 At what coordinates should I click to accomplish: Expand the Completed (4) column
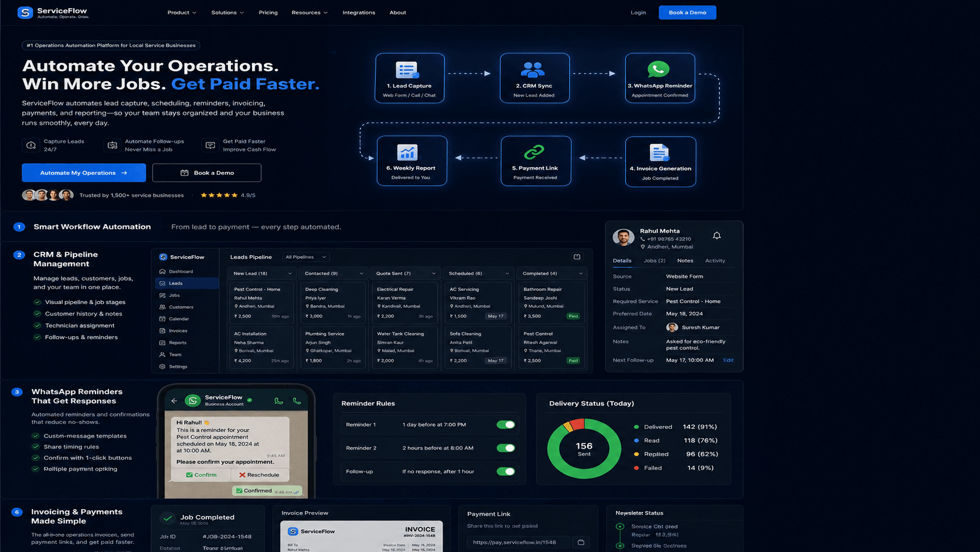click(580, 273)
